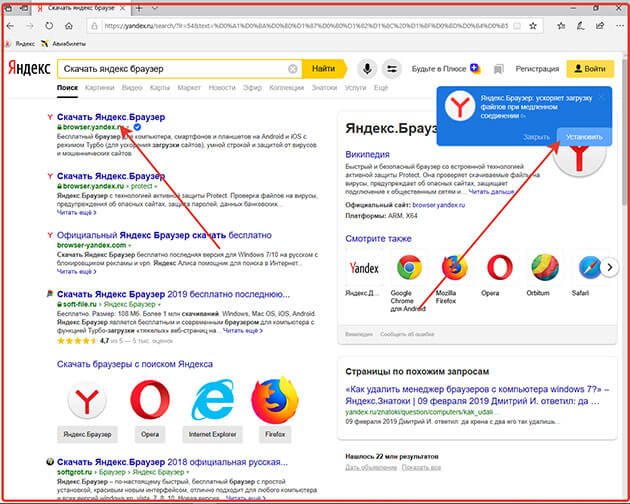Click the Войти login button
Image resolution: width=630 pixels, height=504 pixels.
590,69
